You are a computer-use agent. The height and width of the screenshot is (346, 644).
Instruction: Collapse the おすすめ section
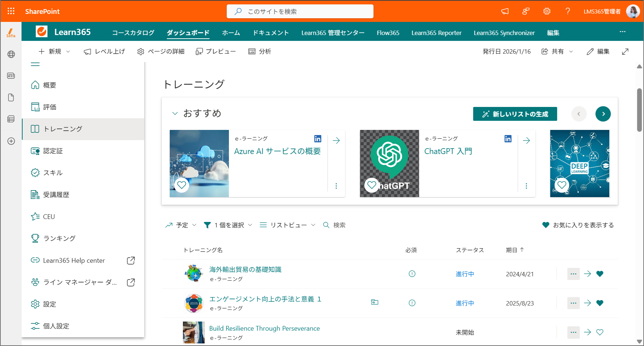175,114
